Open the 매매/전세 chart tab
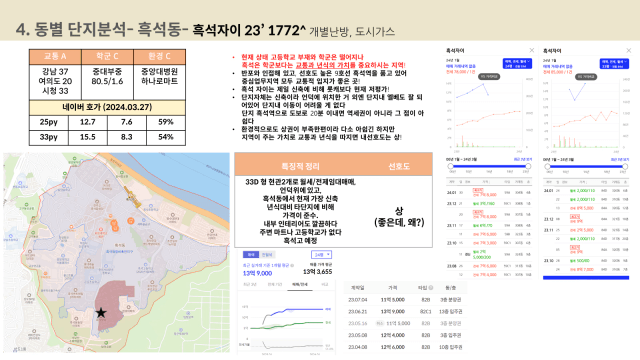Image resolution: width=640 pixels, height=360 pixels. coord(300,284)
